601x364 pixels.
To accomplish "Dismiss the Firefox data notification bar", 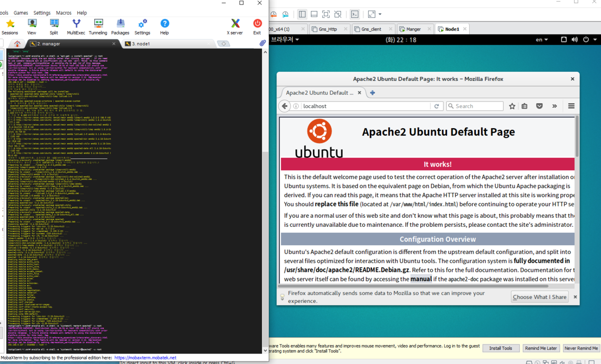I will coord(575,297).
